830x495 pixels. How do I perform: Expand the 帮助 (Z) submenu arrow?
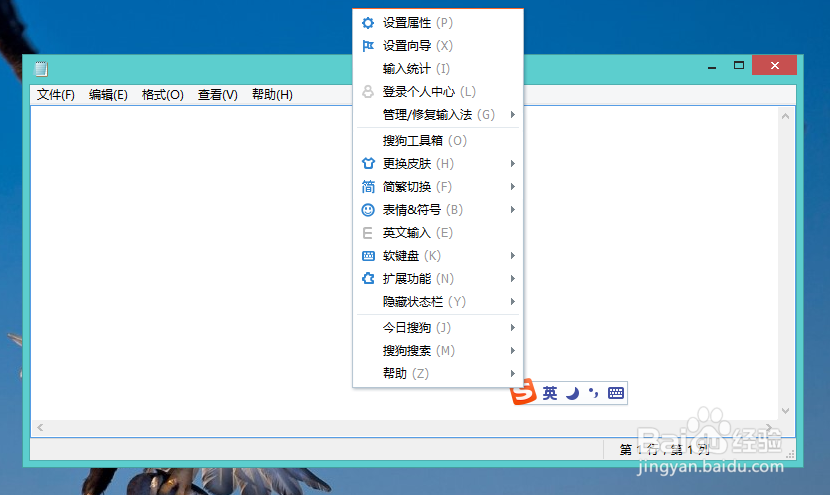click(512, 374)
